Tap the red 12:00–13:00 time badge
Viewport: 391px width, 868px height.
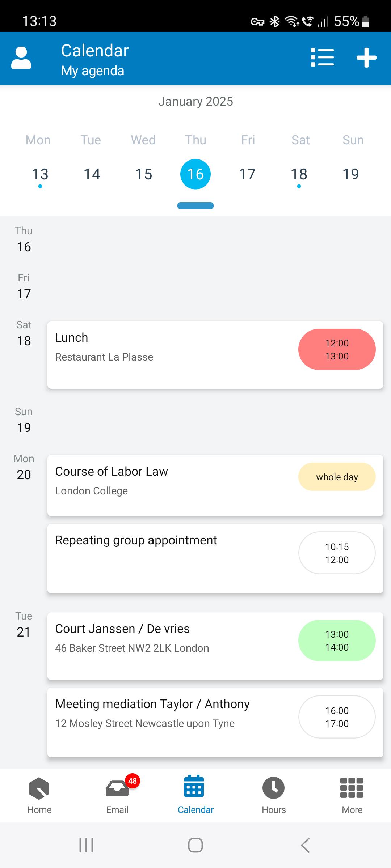[337, 349]
